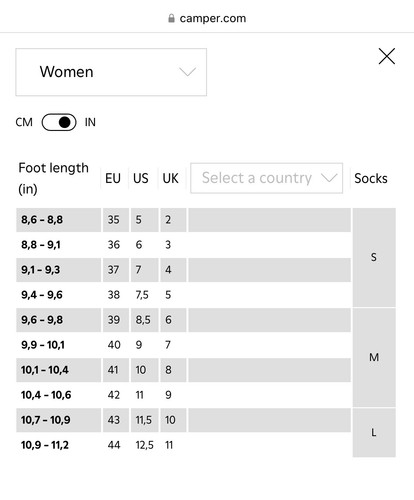Expand the Select a country dropdown

coord(266,178)
